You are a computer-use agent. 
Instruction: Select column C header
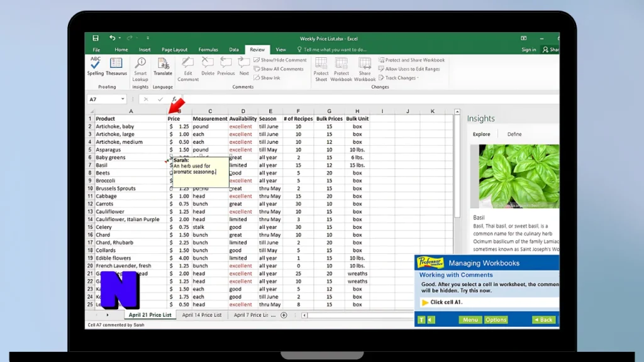tap(210, 111)
